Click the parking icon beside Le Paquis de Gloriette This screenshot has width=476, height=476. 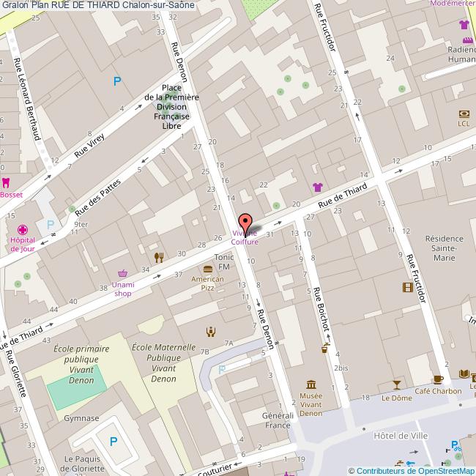[113, 441]
